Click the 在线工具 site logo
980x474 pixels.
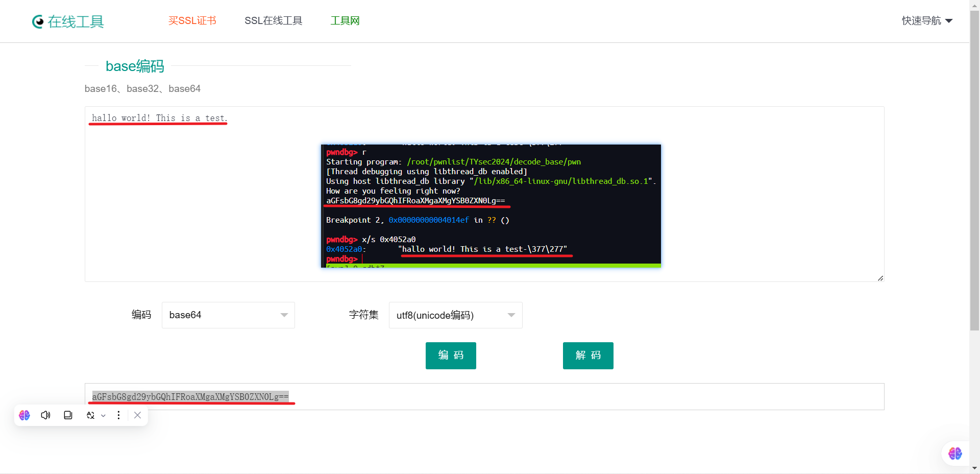tap(68, 21)
